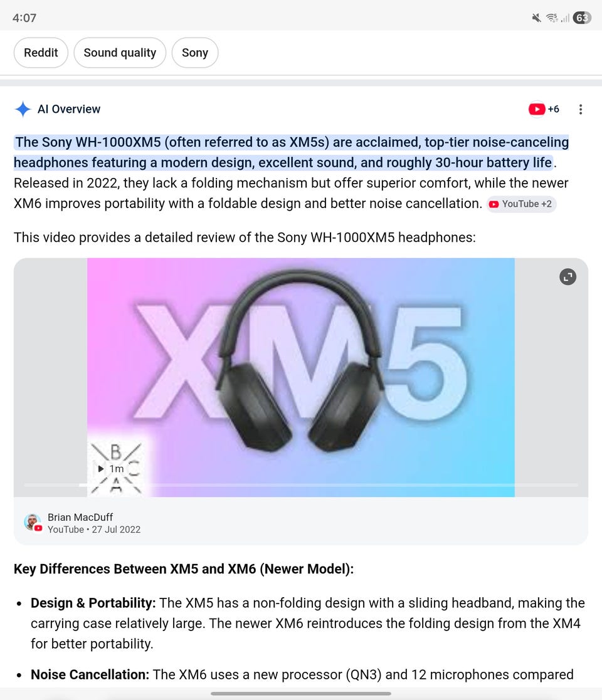The image size is (602, 700).
Task: Click the 4:07 clock in status bar
Action: (24, 18)
